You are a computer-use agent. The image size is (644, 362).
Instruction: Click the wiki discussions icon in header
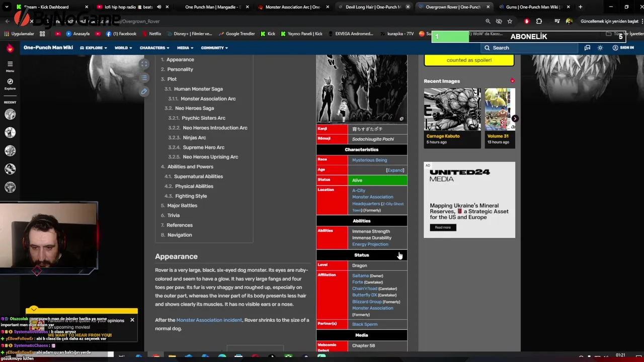coord(587,48)
